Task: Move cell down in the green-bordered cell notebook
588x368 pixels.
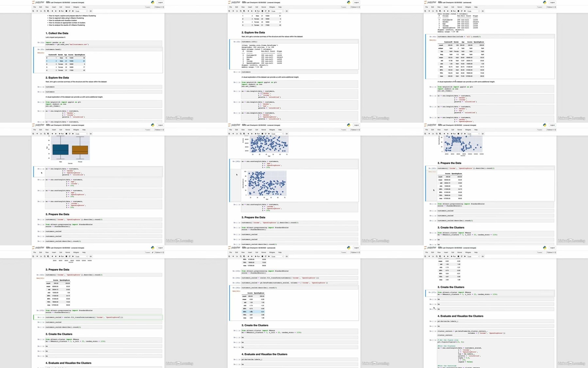Action: (x=56, y=256)
